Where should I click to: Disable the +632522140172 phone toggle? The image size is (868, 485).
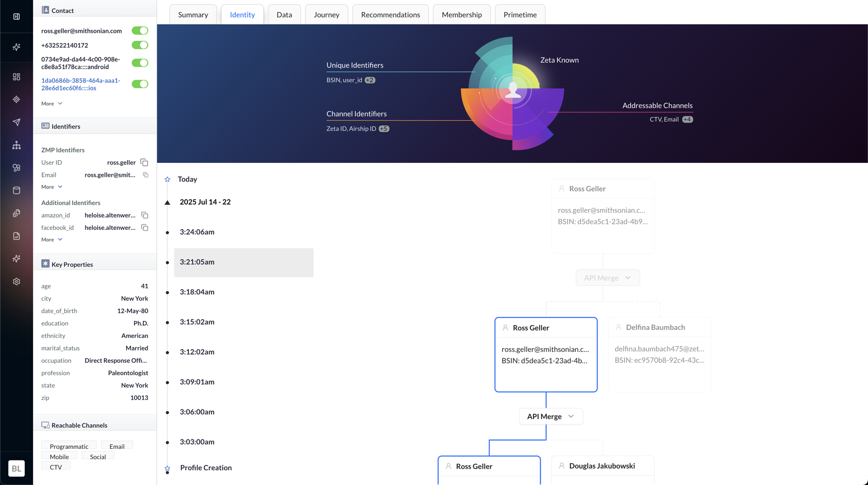click(x=140, y=45)
